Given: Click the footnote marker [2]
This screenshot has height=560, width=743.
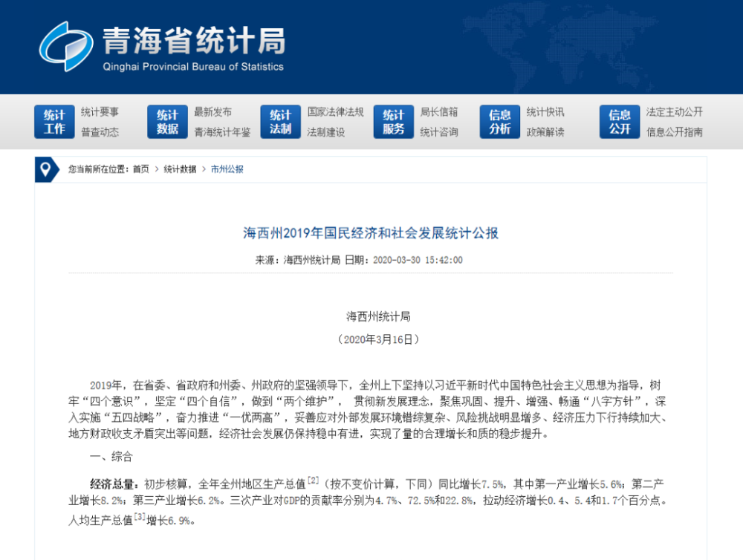Looking at the screenshot, I should click(x=314, y=481).
